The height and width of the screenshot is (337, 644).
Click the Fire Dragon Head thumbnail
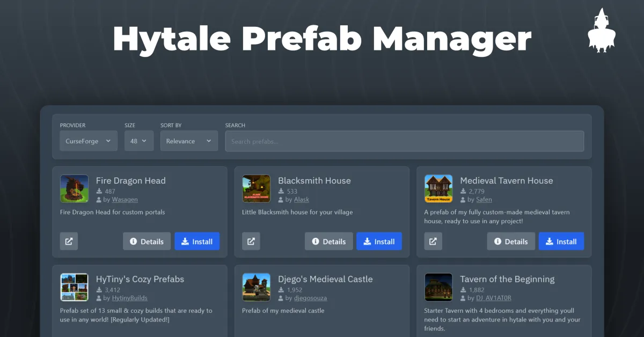pyautogui.click(x=74, y=189)
